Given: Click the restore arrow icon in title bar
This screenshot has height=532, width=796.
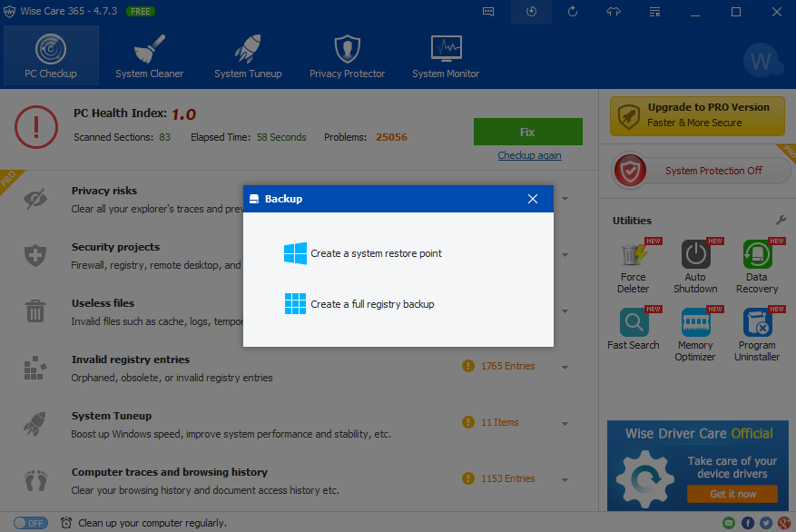Looking at the screenshot, I should coord(573,12).
